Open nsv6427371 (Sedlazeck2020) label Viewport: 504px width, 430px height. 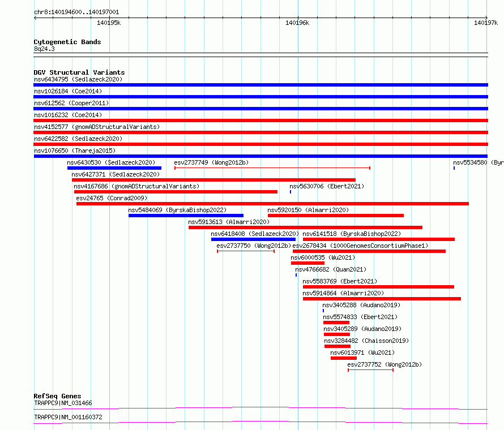pos(116,174)
